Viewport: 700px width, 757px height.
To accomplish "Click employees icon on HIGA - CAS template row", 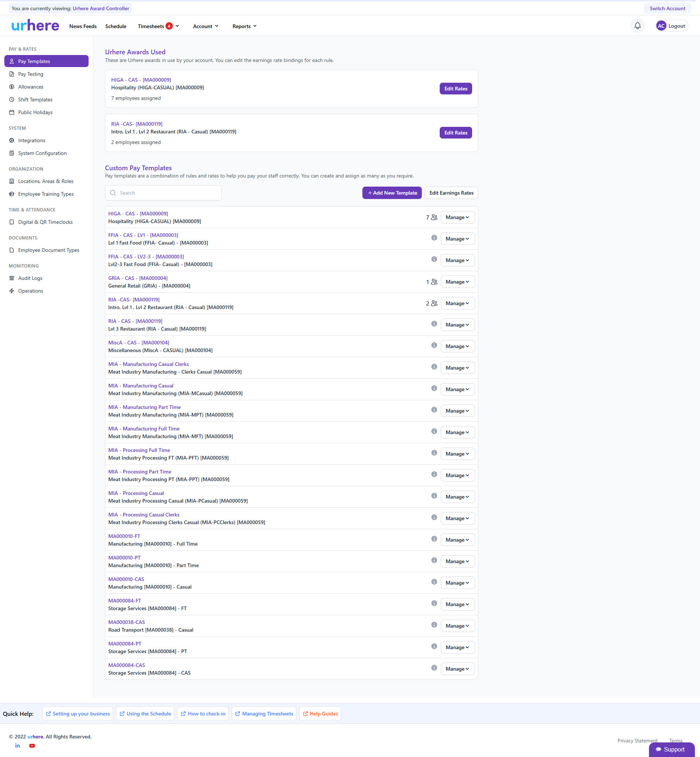I will [x=434, y=217].
